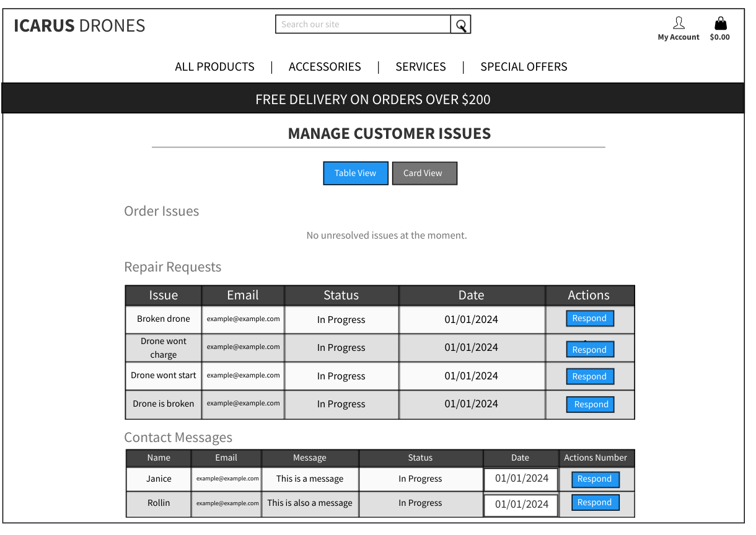Select the Table View option
The height and width of the screenshot is (535, 756).
tap(355, 173)
